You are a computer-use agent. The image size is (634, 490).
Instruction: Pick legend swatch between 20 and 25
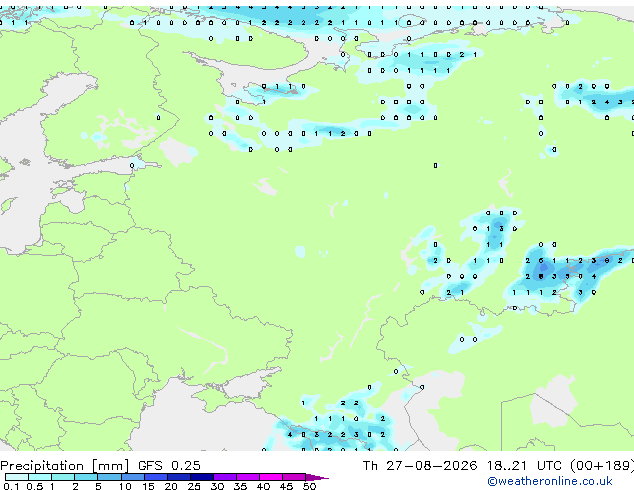[x=179, y=477]
